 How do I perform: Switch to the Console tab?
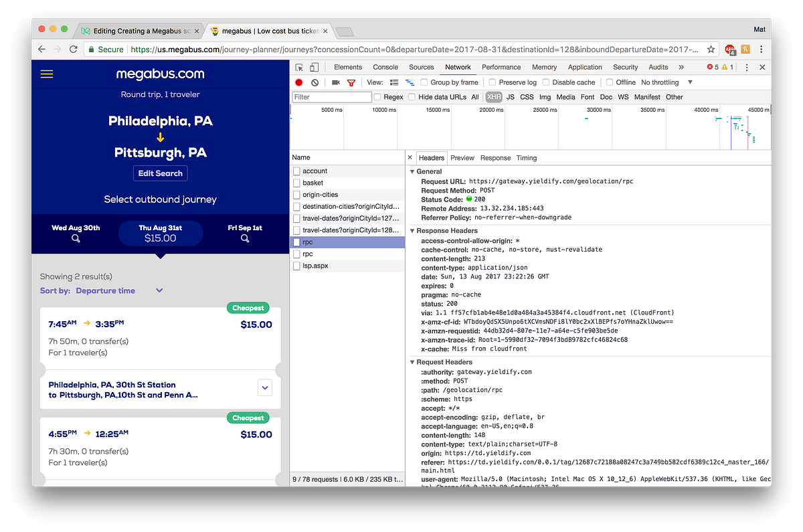click(385, 67)
